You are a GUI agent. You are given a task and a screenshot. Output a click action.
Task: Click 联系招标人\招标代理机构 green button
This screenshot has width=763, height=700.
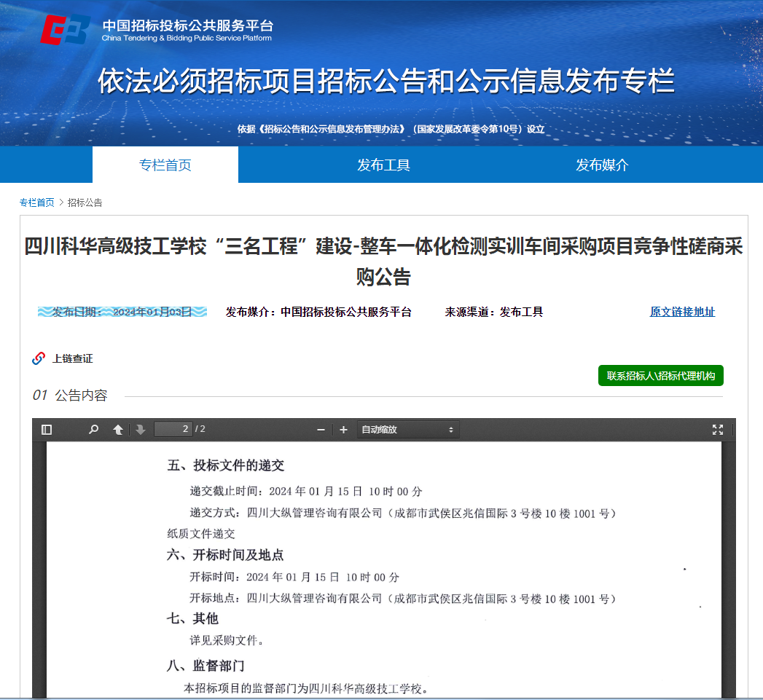tap(661, 376)
